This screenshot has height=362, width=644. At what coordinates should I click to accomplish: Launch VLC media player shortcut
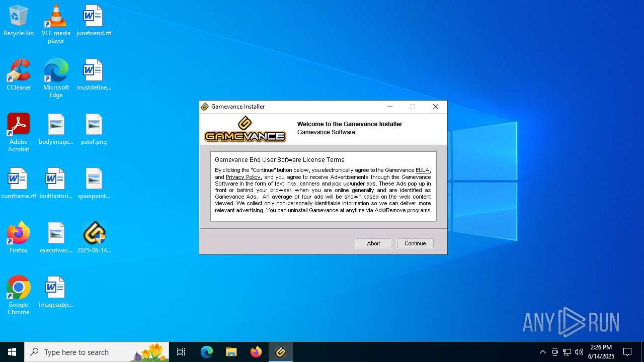coord(56,24)
